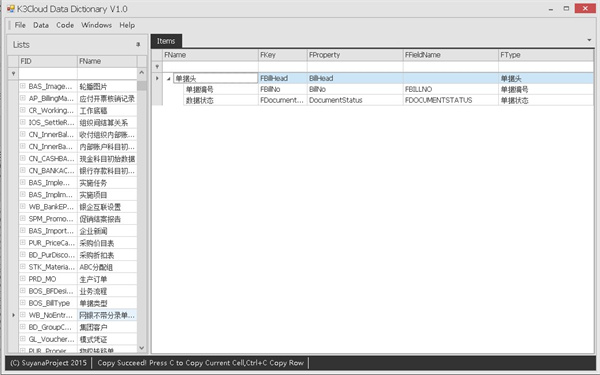This screenshot has width=600, height=375.
Task: Select the BAS_Import row FID cell
Action: pos(51,231)
